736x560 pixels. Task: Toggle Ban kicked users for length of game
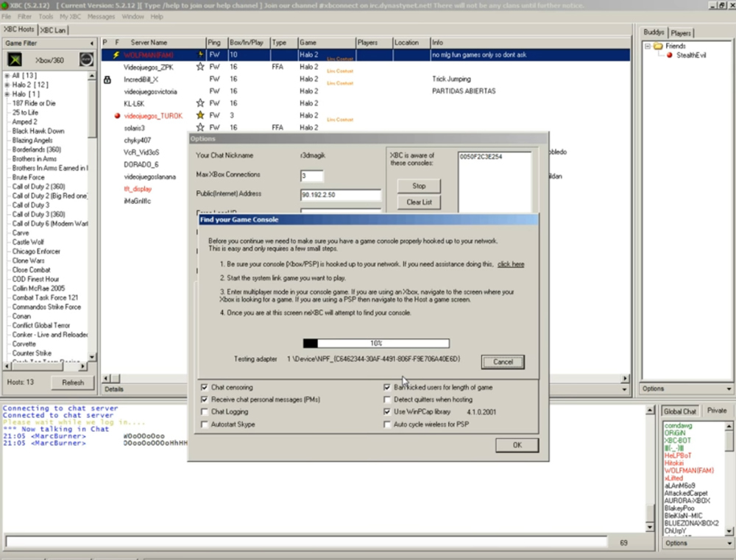tap(387, 387)
